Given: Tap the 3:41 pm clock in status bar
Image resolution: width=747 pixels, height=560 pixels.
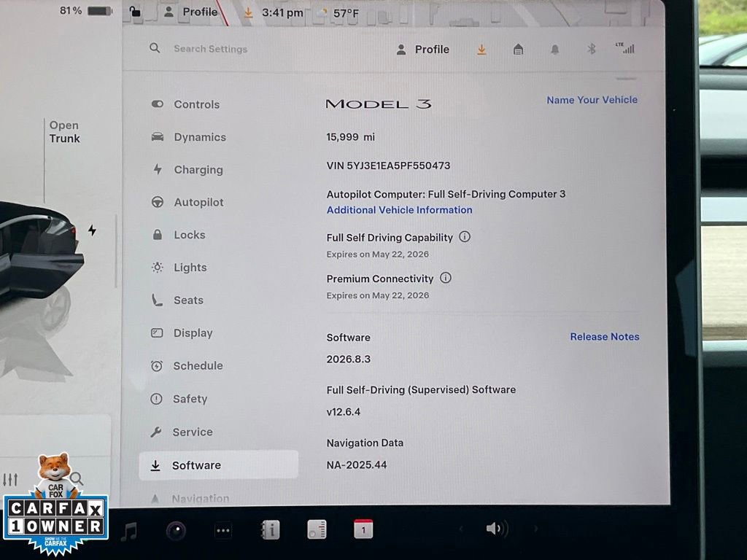Looking at the screenshot, I should (282, 13).
